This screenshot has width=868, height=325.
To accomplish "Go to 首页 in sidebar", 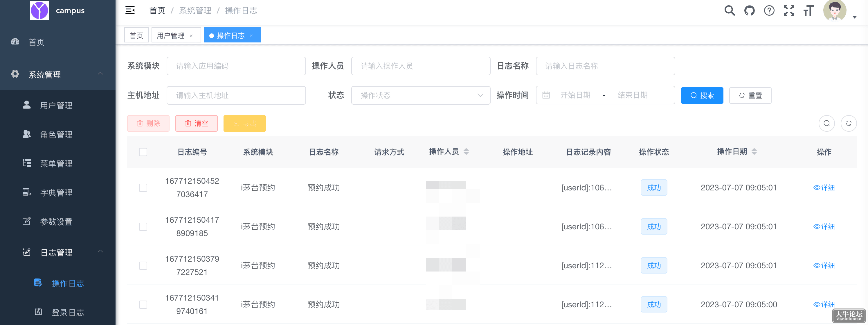I will [x=57, y=42].
